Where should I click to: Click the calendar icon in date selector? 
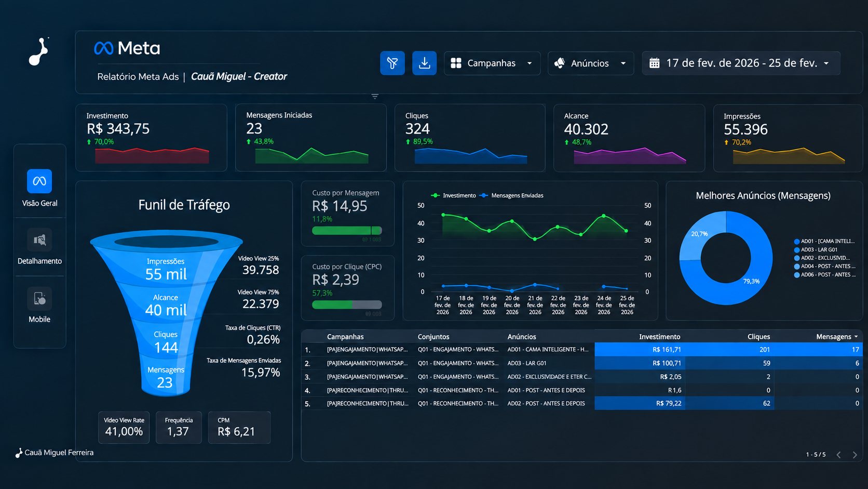(x=655, y=63)
